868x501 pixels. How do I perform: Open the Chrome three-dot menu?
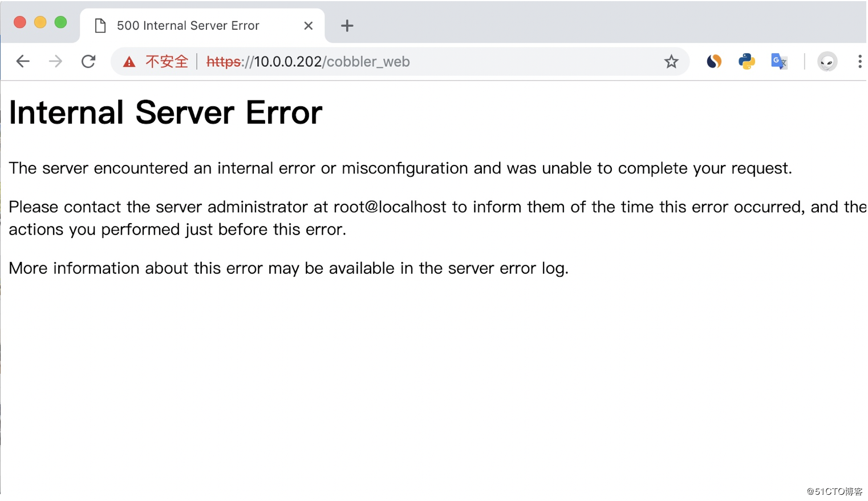[x=859, y=62]
